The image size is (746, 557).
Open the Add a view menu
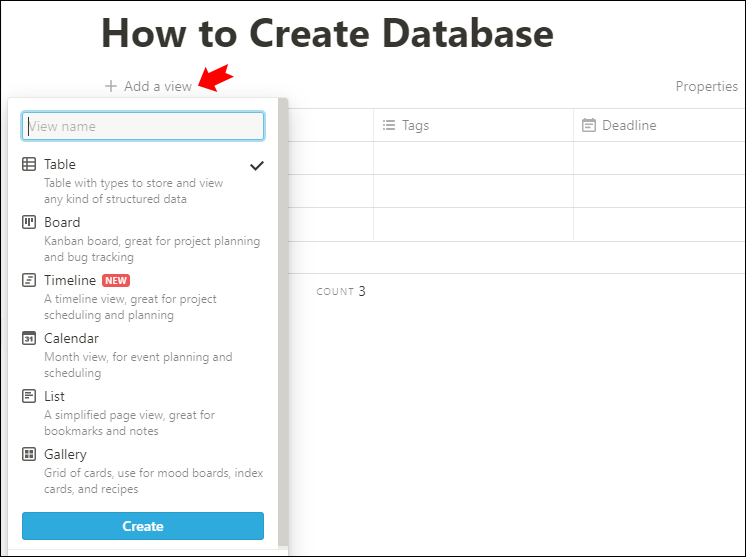point(148,86)
